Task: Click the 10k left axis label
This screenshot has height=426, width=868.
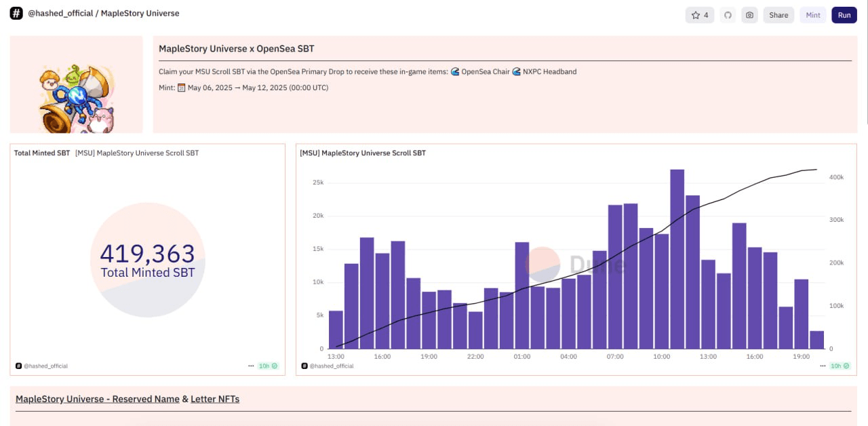Action: [317, 282]
